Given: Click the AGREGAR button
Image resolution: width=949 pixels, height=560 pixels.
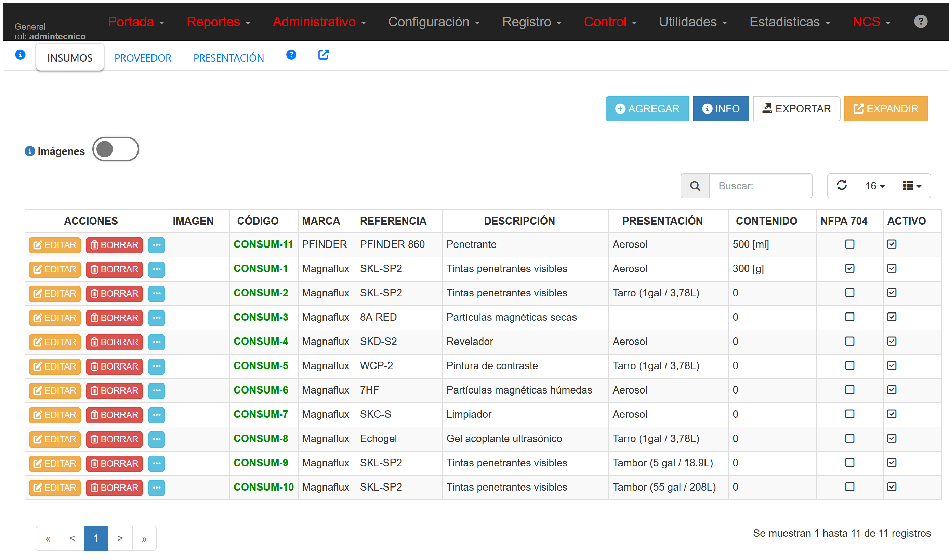Looking at the screenshot, I should pos(647,109).
